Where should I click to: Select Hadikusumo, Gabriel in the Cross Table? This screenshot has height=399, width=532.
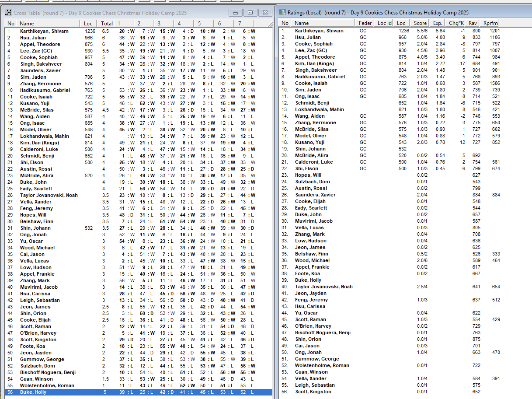coord(45,90)
